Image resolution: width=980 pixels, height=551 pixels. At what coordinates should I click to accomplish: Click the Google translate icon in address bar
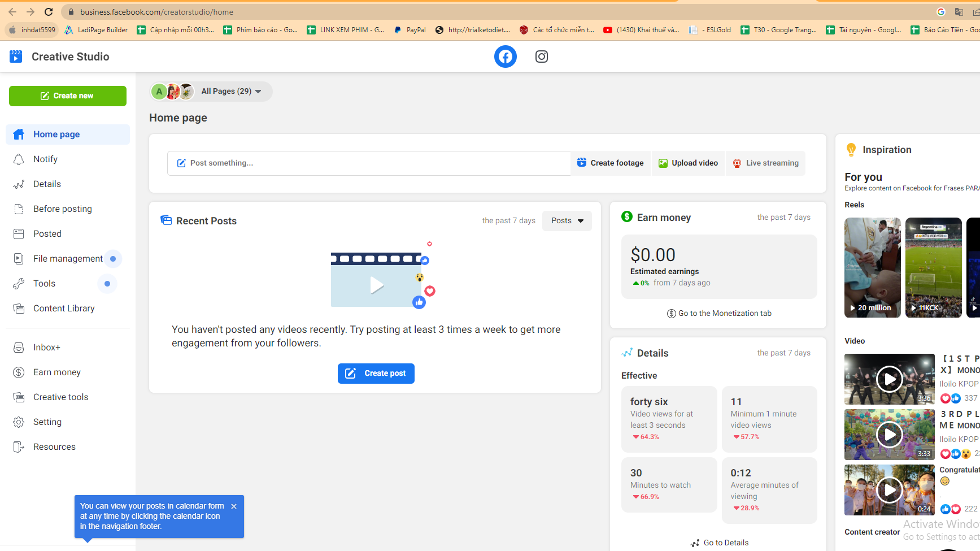[959, 12]
